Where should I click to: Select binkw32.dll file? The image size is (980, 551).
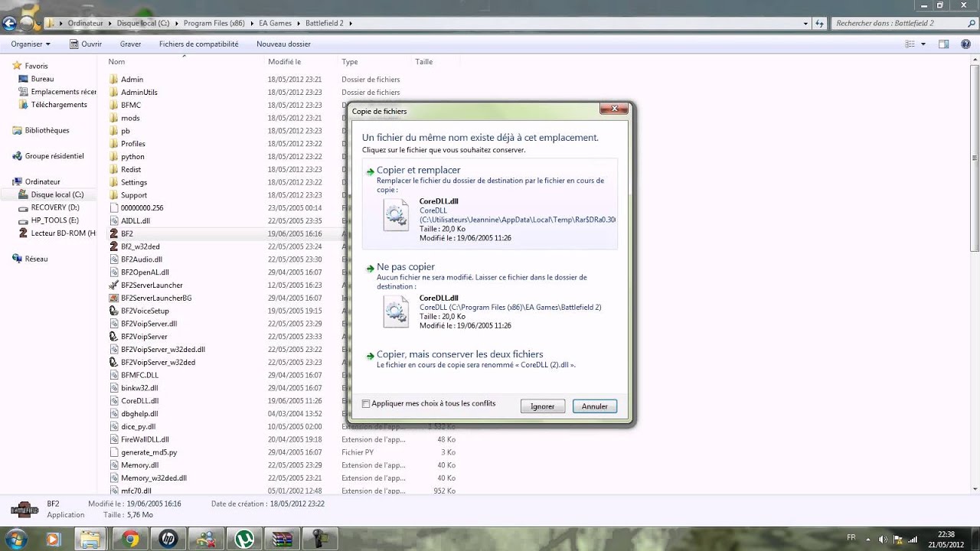pyautogui.click(x=139, y=388)
